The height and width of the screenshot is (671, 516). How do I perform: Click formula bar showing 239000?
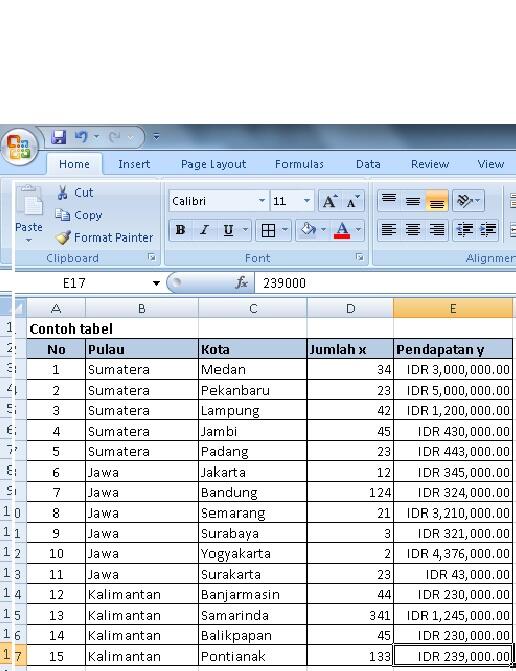[x=385, y=283]
